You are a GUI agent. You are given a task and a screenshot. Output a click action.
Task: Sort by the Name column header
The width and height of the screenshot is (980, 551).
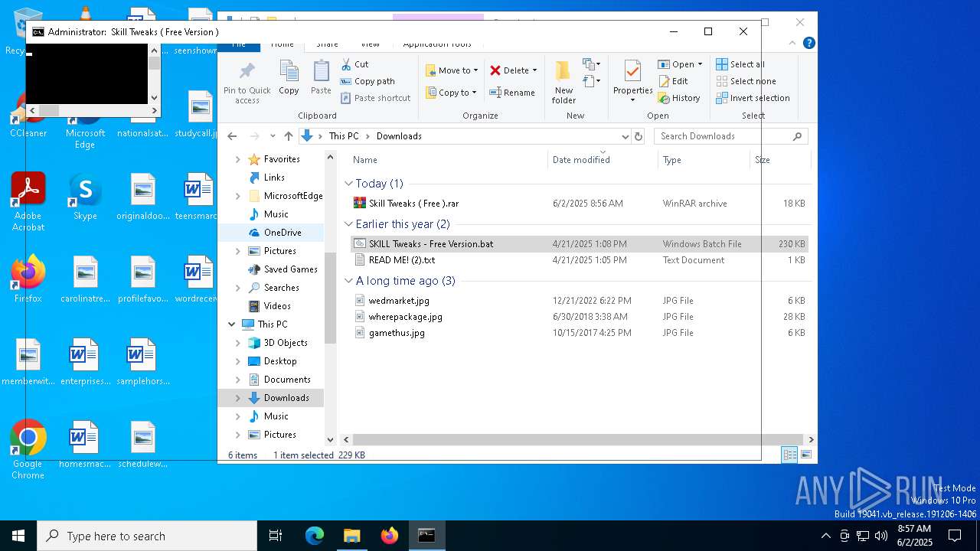(x=449, y=160)
